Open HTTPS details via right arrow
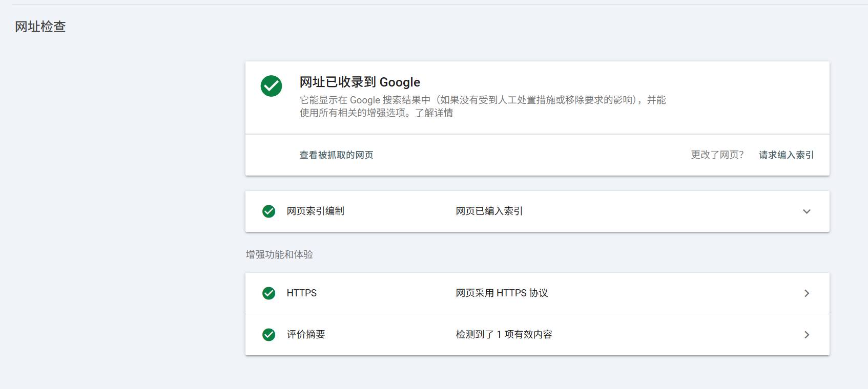 pyautogui.click(x=807, y=293)
